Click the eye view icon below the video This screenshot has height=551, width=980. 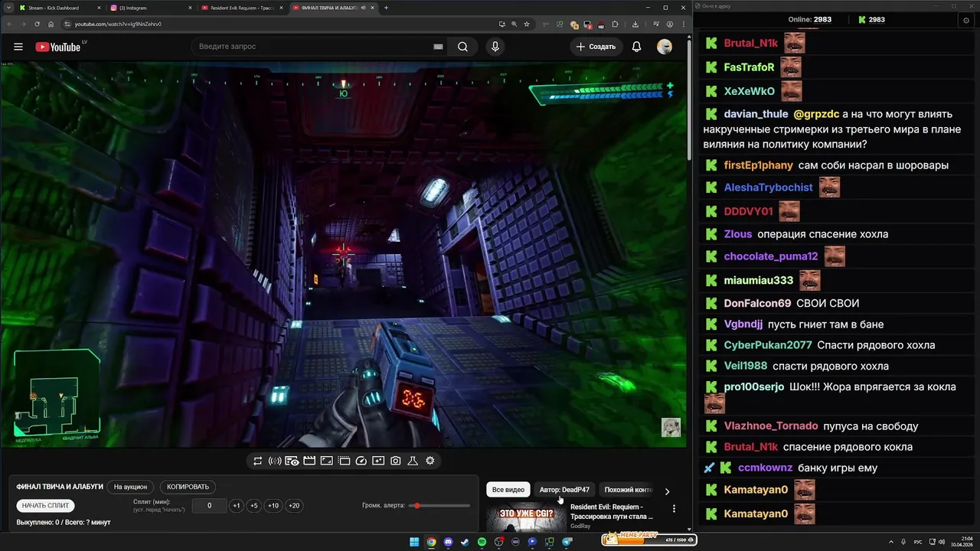tap(292, 461)
